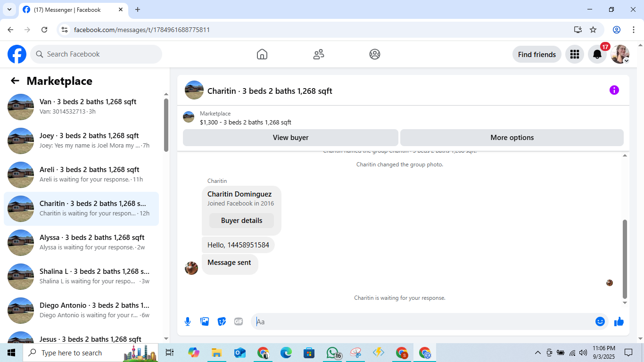Screen dimensions: 644x362
Task: Open Van's conversation
Action: pyautogui.click(x=81, y=107)
